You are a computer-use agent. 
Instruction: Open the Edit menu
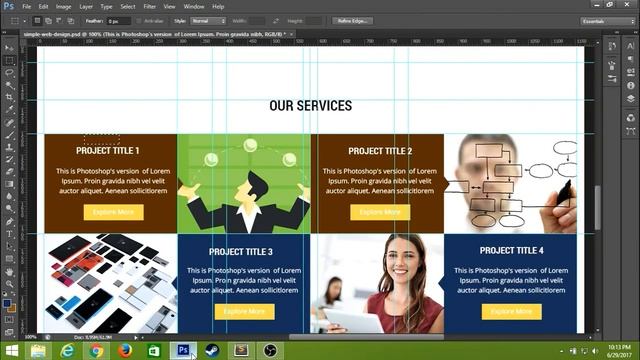click(x=43, y=7)
